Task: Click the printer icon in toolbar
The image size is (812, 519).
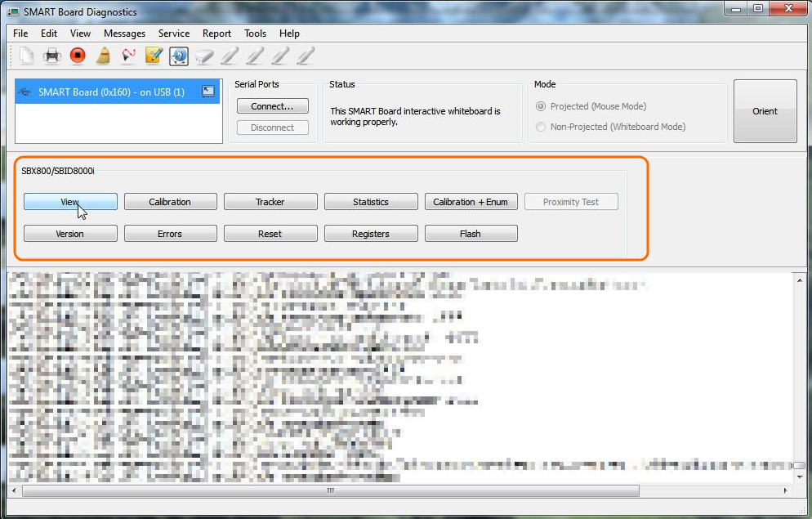Action: pos(52,56)
